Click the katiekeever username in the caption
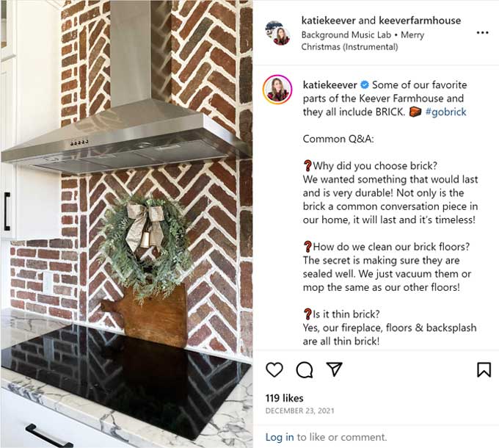499x448 pixels. point(330,85)
